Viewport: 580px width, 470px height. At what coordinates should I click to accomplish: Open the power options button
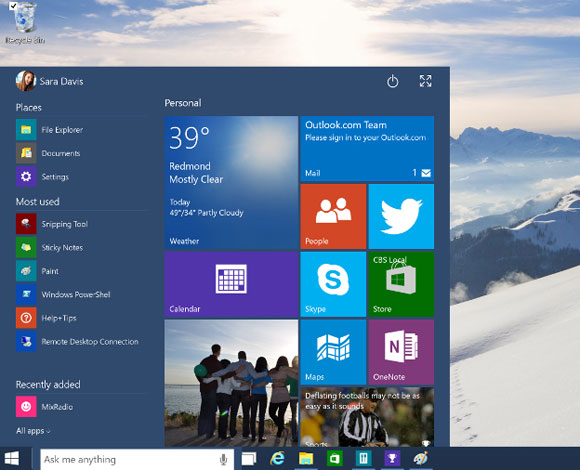tap(392, 81)
